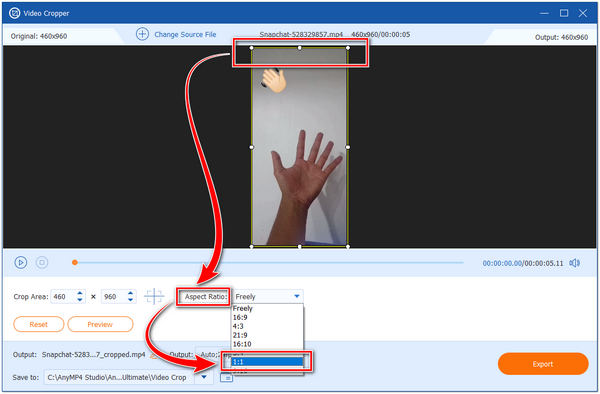Select the highlighted 1:1 aspect ratio option
600x394 pixels.
click(x=267, y=361)
